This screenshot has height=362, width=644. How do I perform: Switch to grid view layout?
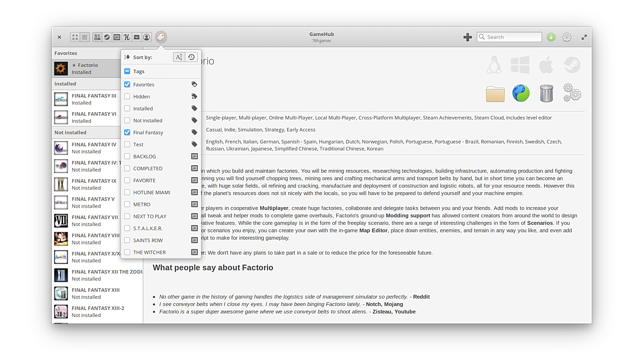point(75,37)
